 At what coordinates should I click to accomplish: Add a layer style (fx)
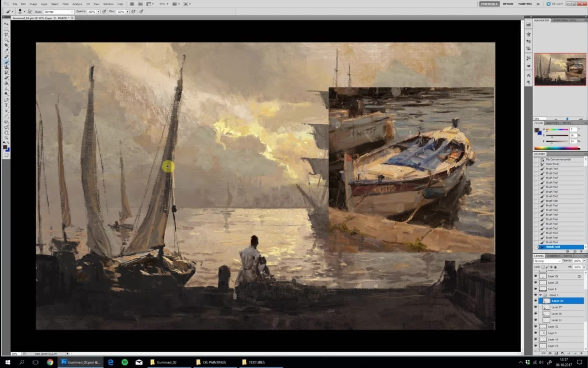point(550,353)
